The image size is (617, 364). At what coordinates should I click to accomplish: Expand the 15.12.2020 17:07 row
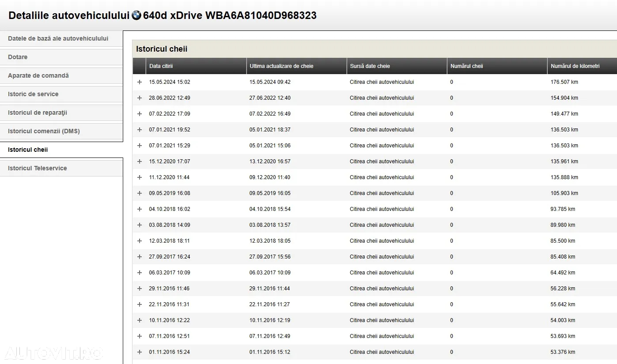[140, 161]
